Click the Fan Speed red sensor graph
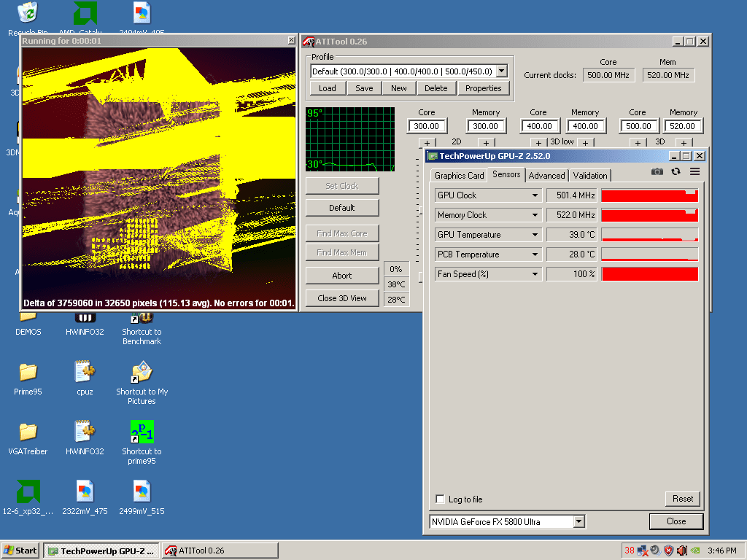747x560 pixels. 650,274
